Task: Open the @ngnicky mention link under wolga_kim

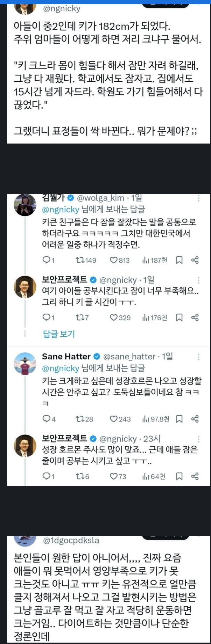Action: point(61,210)
